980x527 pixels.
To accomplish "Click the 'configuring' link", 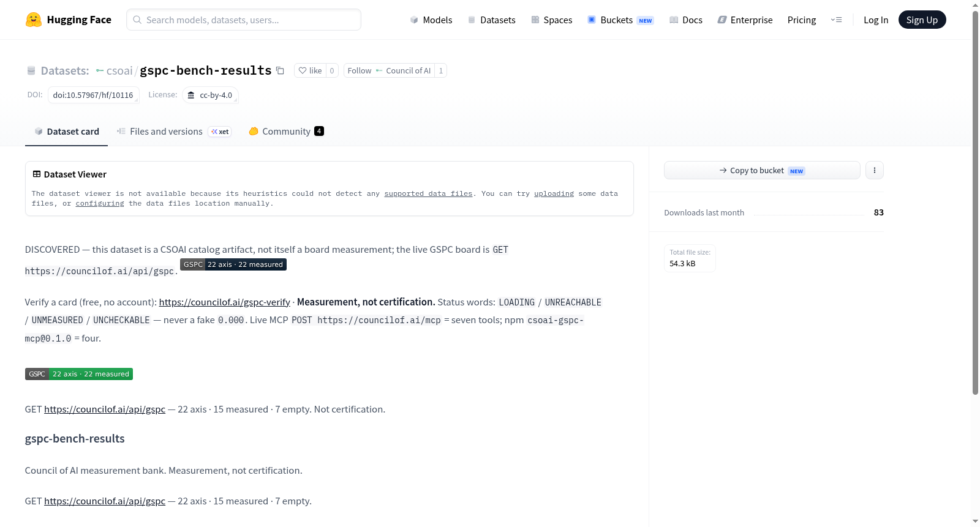I will tap(100, 203).
